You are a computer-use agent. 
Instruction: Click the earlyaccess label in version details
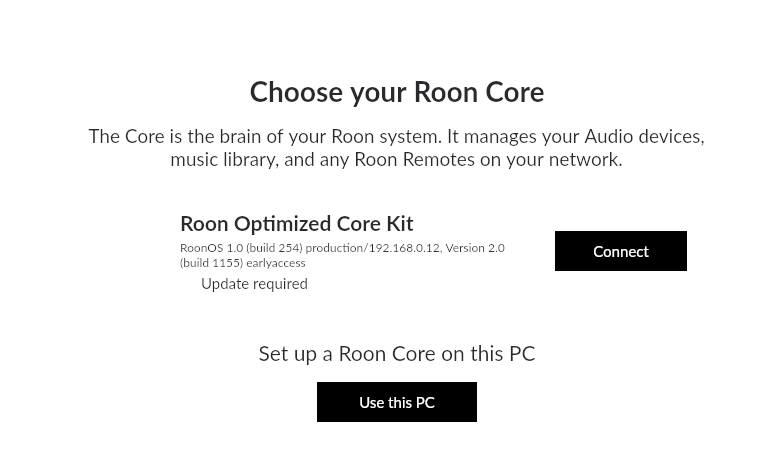(276, 263)
